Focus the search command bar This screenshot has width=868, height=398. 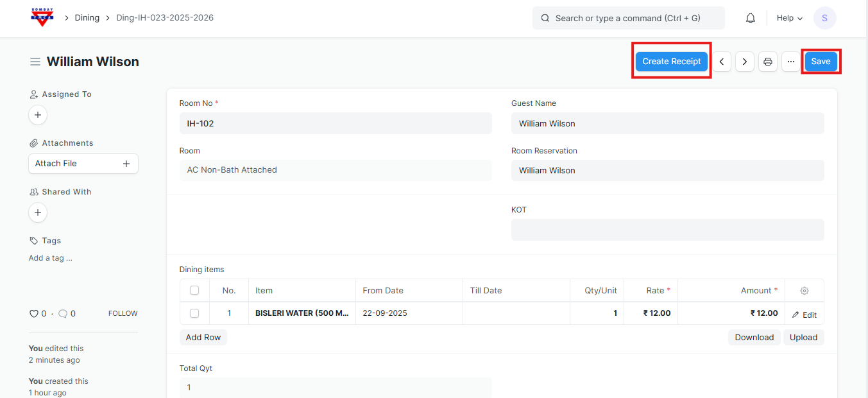pyautogui.click(x=628, y=18)
